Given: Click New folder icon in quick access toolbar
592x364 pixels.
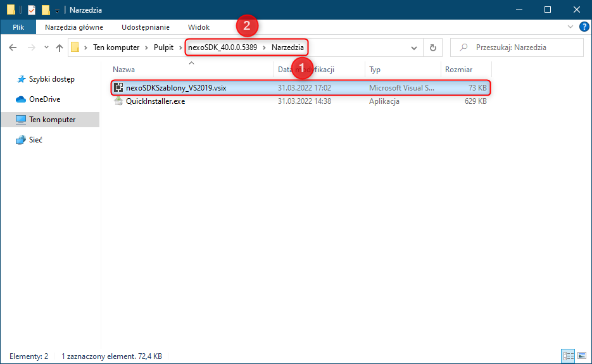Looking at the screenshot, I should pyautogui.click(x=46, y=10).
